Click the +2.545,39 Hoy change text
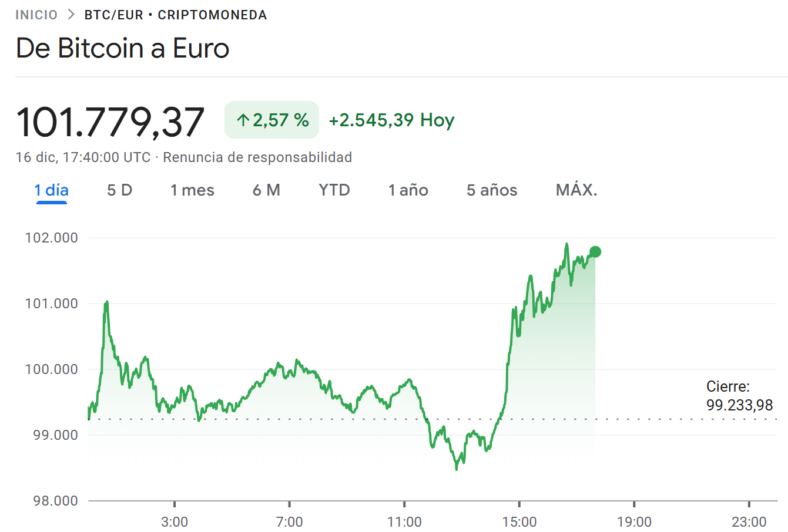Image resolution: width=788 pixels, height=532 pixels. [391, 120]
